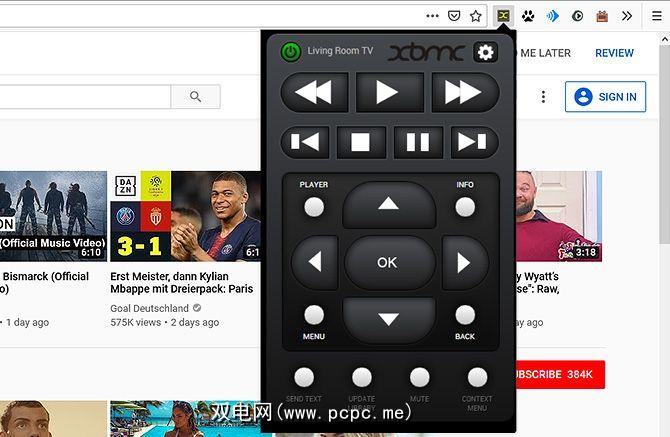This screenshot has height=437, width=670.
Task: Click the page vertical scrollbar
Action: pyautogui.click(x=665, y=145)
